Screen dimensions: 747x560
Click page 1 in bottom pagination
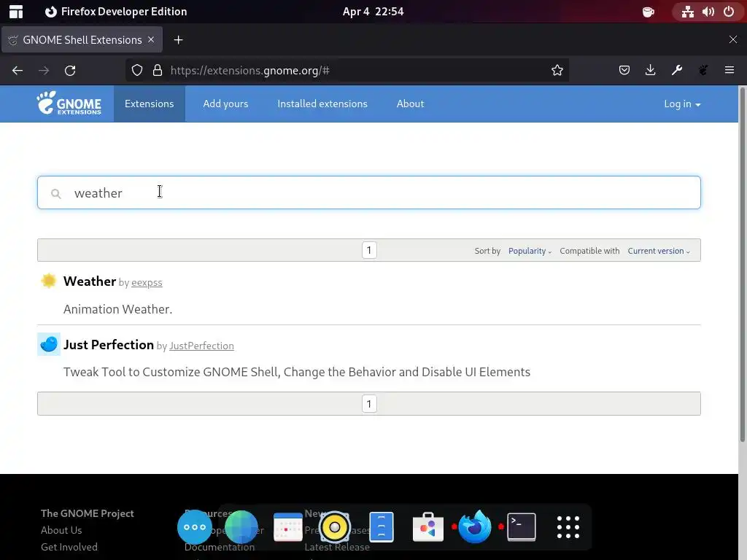[369, 404]
